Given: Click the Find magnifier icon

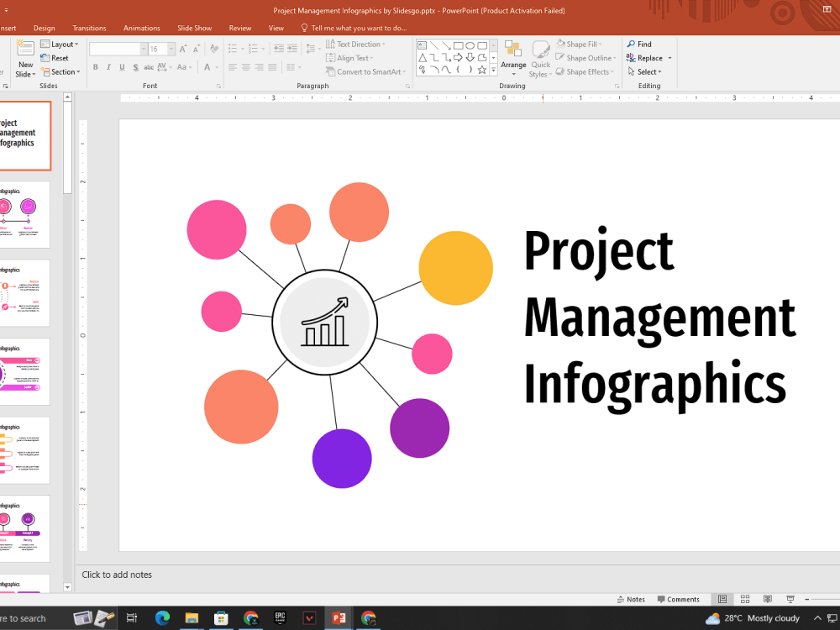Looking at the screenshot, I should coord(631,45).
